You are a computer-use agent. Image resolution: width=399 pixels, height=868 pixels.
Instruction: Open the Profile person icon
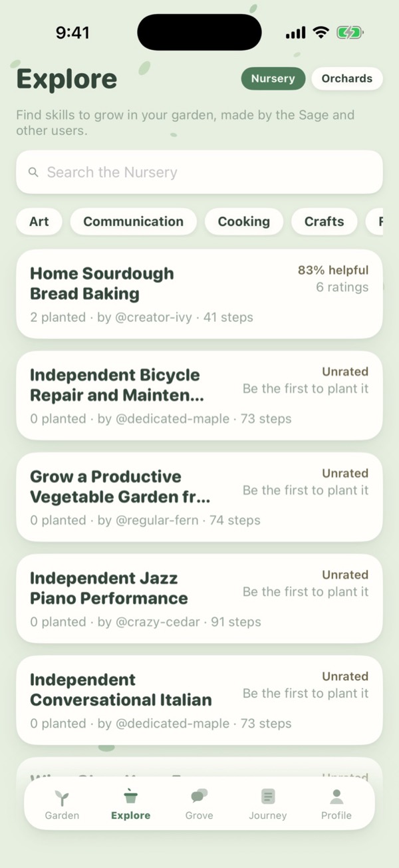tap(336, 796)
